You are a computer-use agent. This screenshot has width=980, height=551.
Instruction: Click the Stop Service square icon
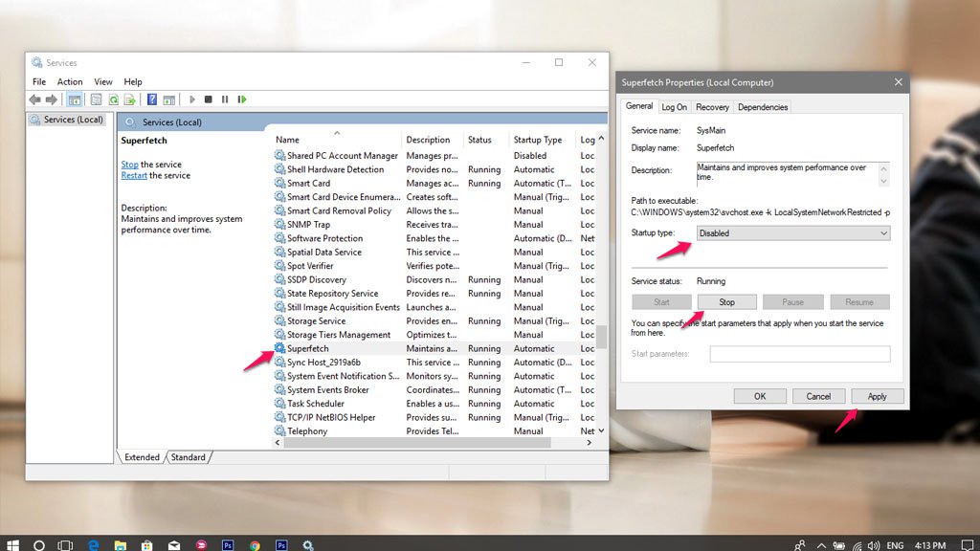[x=208, y=99]
